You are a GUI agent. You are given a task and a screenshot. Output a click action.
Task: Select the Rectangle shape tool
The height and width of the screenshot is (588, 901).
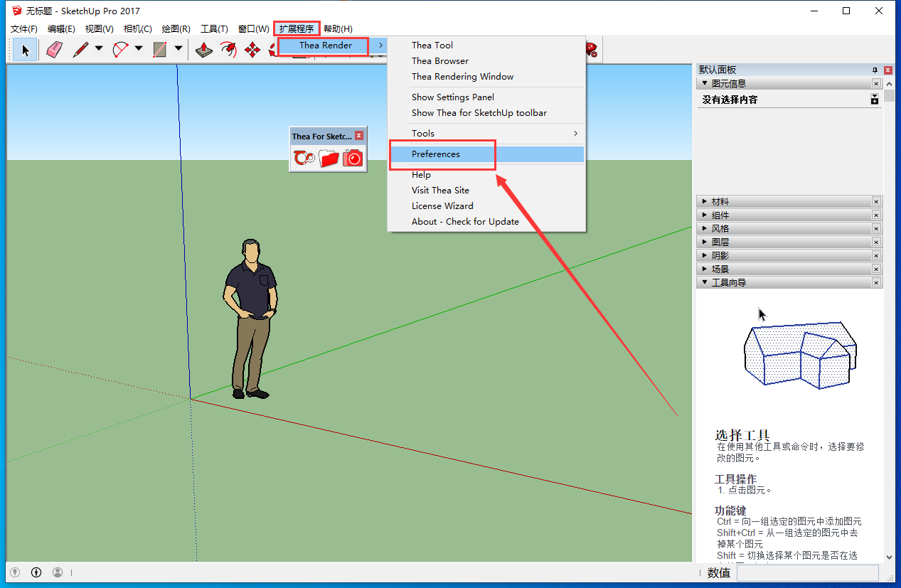pyautogui.click(x=160, y=50)
